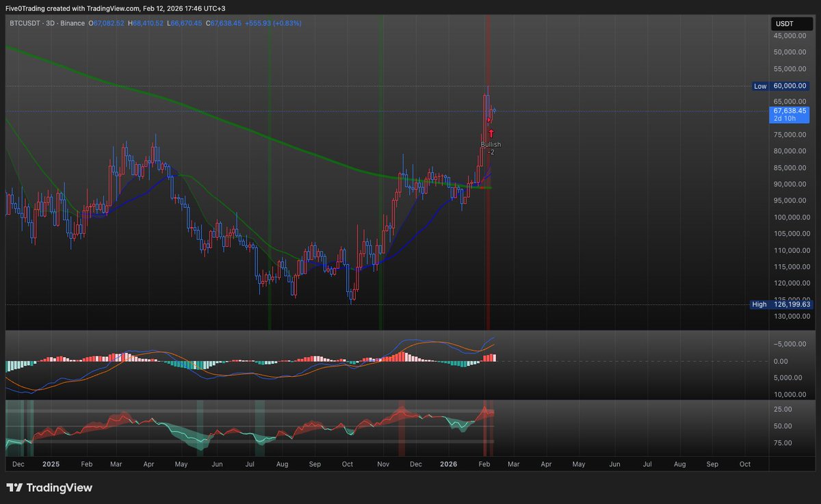Select the BTCUSDT symbol name
Viewport: 821px width, 504px height.
click(25, 23)
